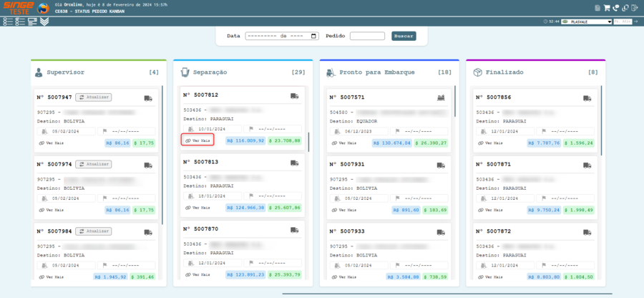Screen dimensions: 644x298
Task: Click the shopping cart icon in header
Action: pos(607,9)
